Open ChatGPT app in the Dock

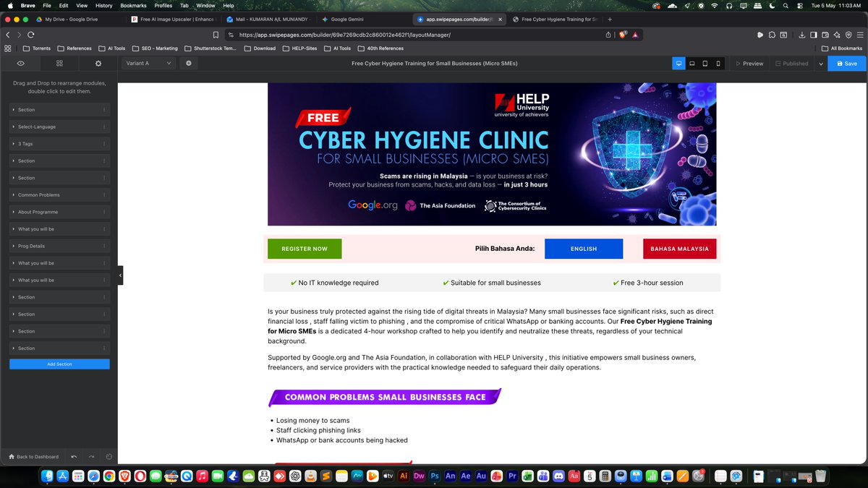(x=295, y=476)
